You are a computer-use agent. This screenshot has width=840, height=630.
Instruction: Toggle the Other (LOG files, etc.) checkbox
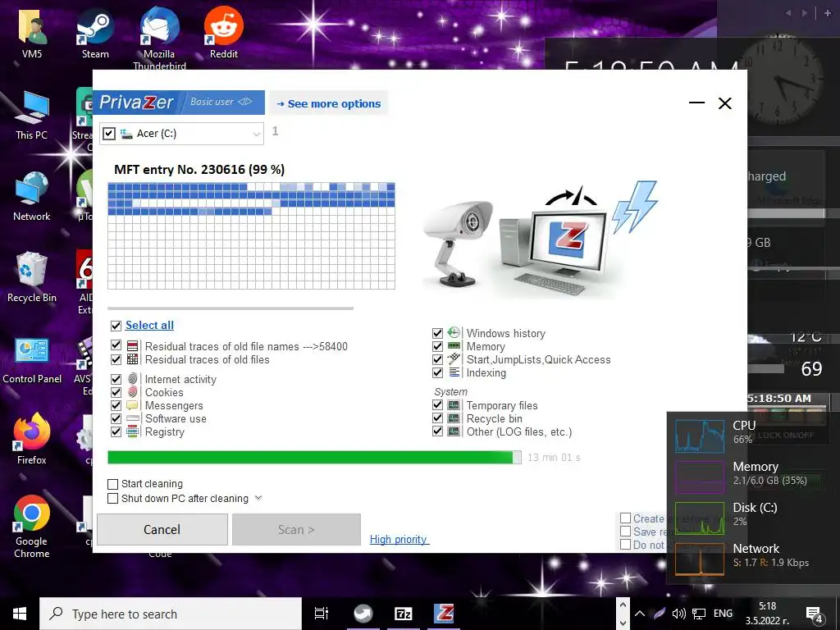click(438, 431)
